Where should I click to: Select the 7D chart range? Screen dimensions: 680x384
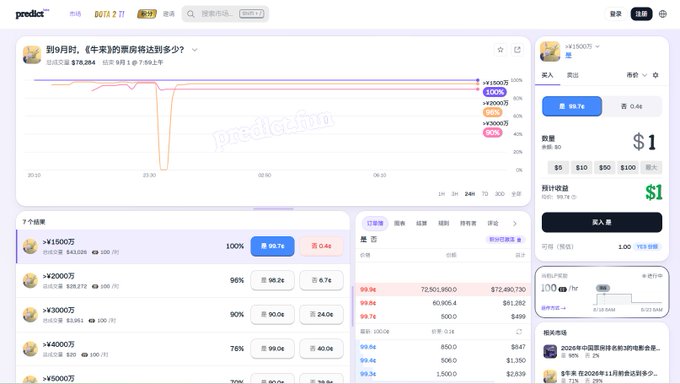[x=485, y=194]
